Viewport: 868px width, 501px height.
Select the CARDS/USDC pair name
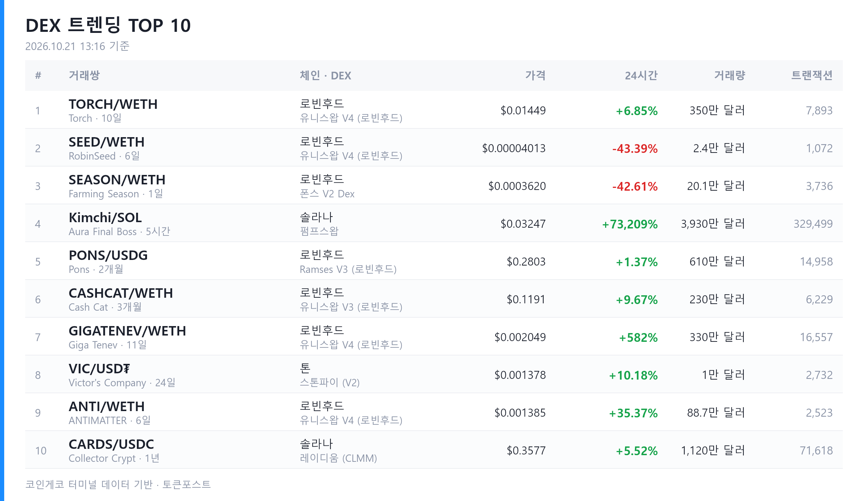pyautogui.click(x=111, y=444)
